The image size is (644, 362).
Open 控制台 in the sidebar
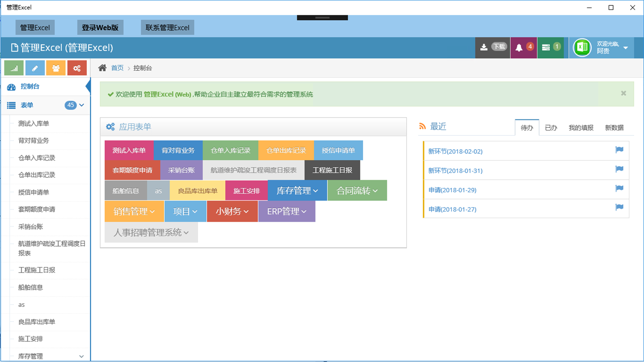tap(46, 87)
